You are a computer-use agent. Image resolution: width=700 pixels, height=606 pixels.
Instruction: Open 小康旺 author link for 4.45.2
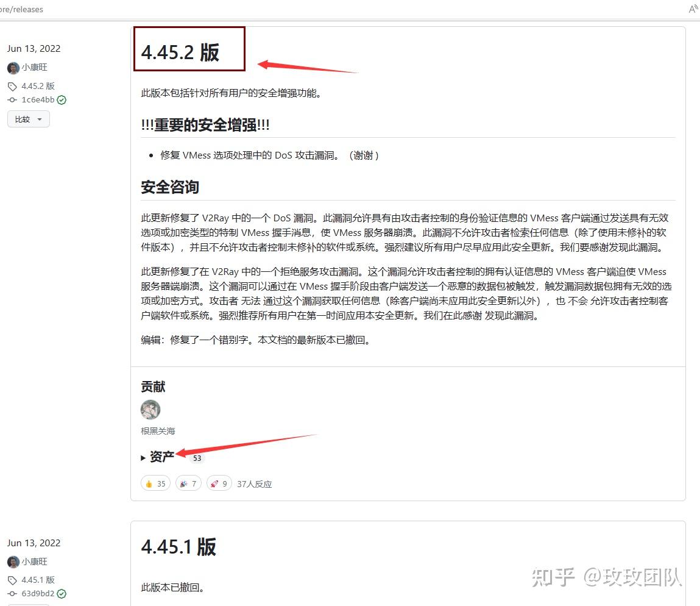pyautogui.click(x=34, y=68)
